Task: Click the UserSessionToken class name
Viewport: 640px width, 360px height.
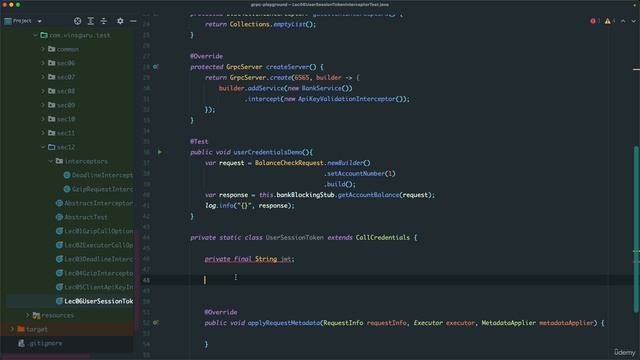Action: tap(295, 238)
